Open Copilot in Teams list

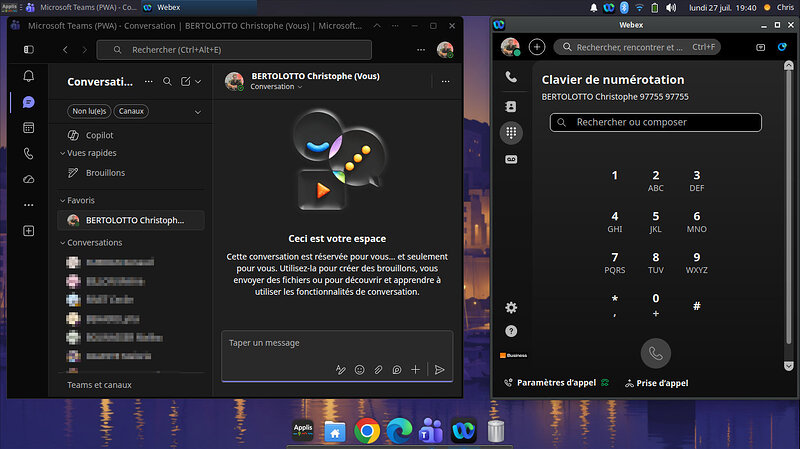point(132,135)
